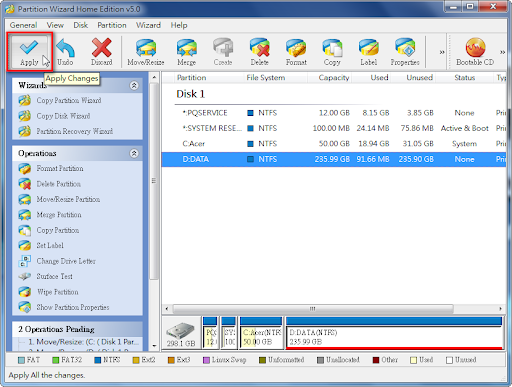Select C:Acer block in disk map
The image size is (512, 387).
click(x=261, y=333)
